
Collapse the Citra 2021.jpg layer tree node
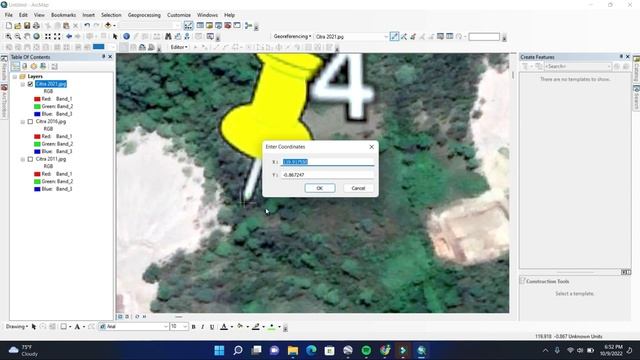point(23,84)
